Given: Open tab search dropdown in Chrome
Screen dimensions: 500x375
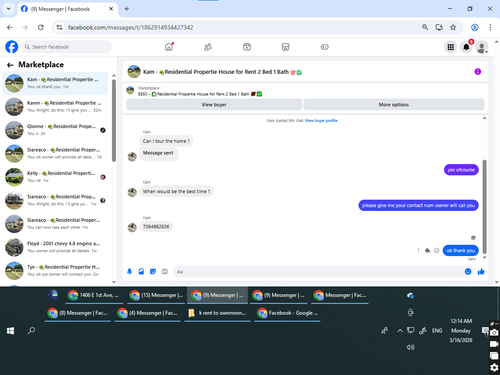Looking at the screenshot, I should 9,9.
